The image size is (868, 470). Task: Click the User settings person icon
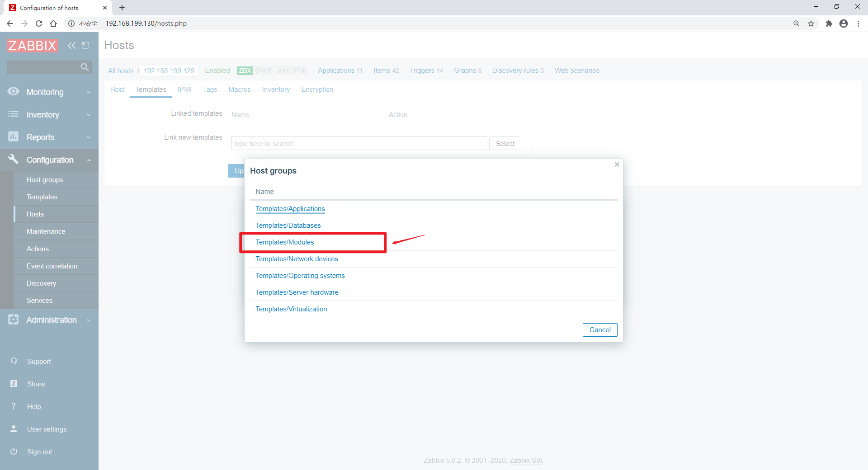pyautogui.click(x=14, y=429)
